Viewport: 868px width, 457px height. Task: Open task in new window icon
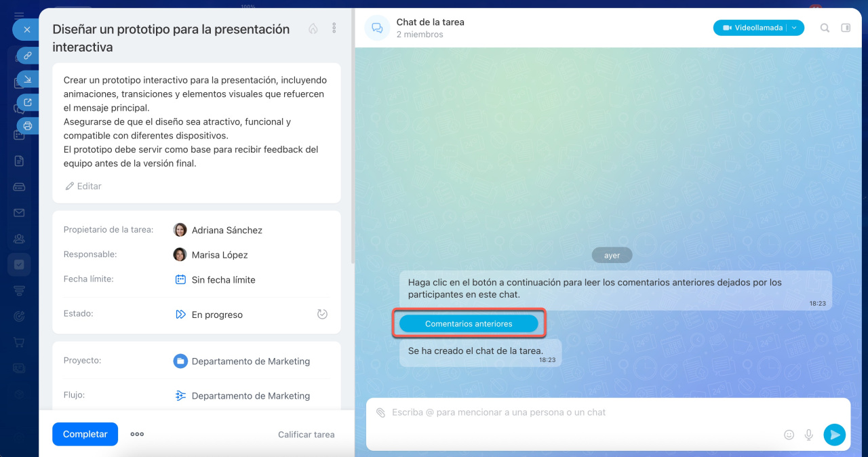(28, 102)
